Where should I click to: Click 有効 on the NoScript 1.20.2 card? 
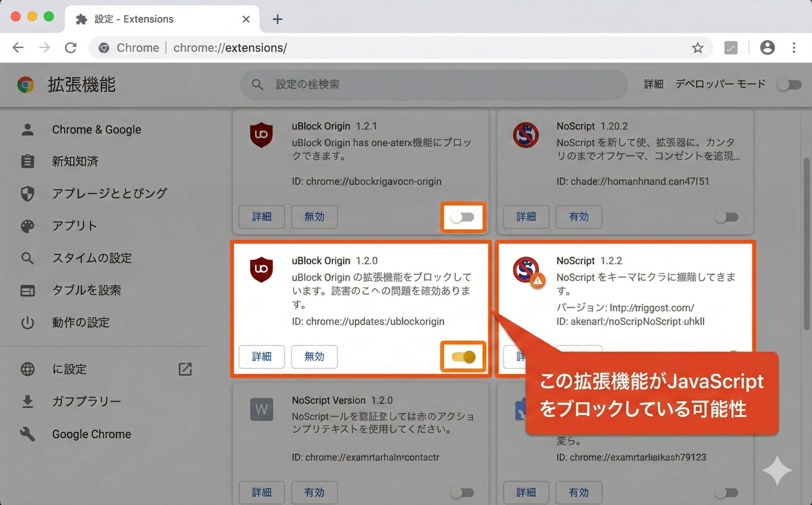point(579,217)
